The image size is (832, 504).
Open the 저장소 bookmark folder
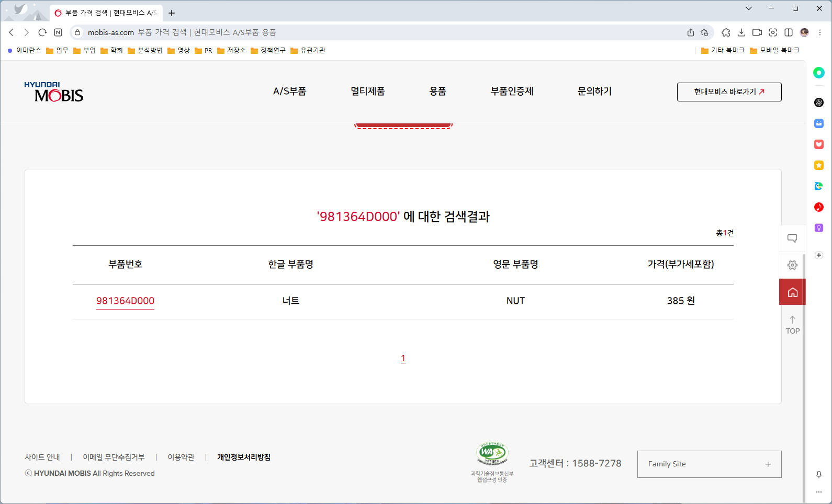pos(231,50)
